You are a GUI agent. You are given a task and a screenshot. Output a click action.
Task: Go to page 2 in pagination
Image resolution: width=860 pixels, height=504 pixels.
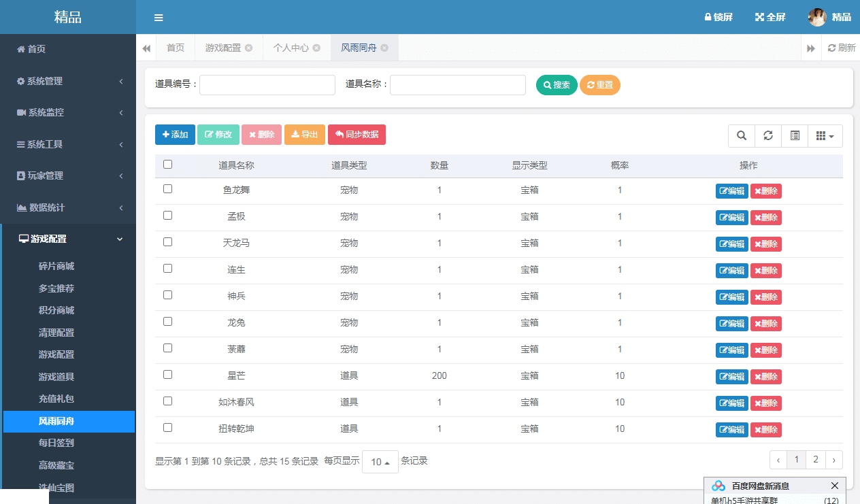(x=816, y=460)
